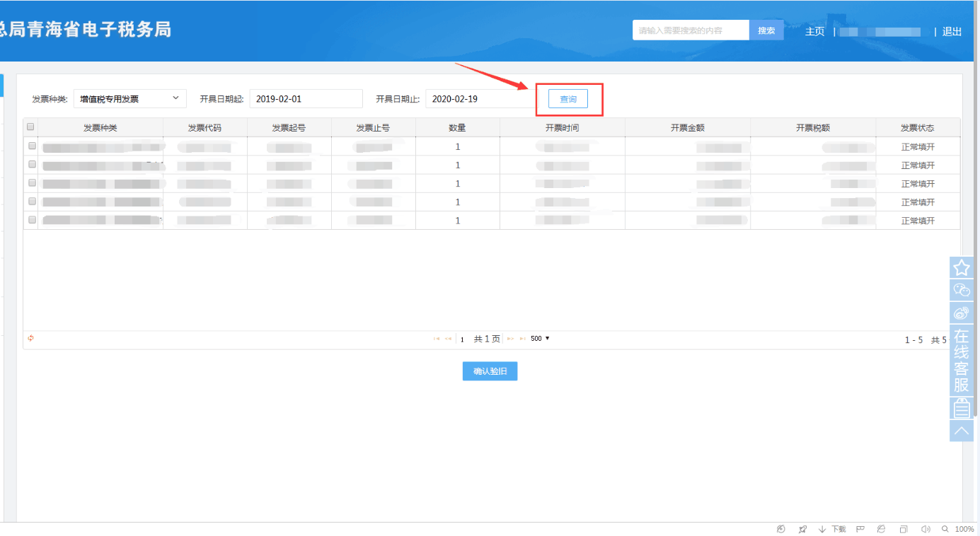Open the 发票种类 invoice type dropdown
Viewport: 980px width, 536px height.
tap(129, 99)
